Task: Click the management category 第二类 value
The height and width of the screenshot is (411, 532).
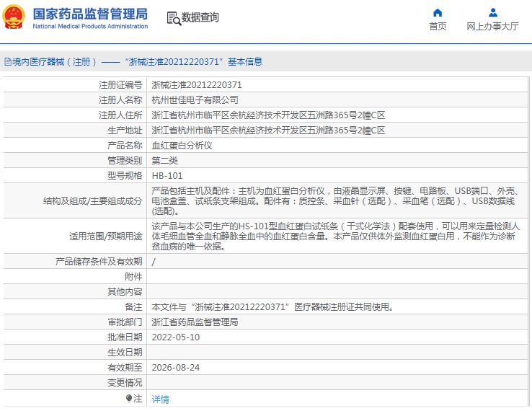Action: [164, 160]
